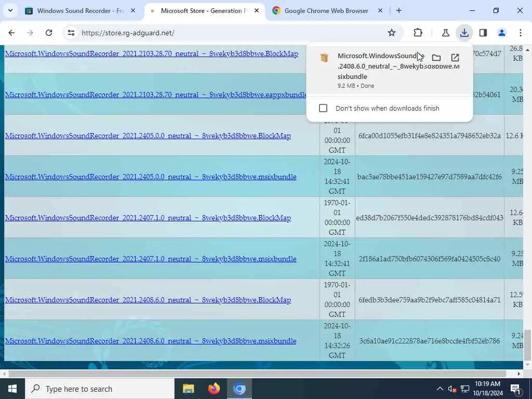Click the horizontal scrollbar left arrow
This screenshot has width=532, height=399.
tap(3, 374)
